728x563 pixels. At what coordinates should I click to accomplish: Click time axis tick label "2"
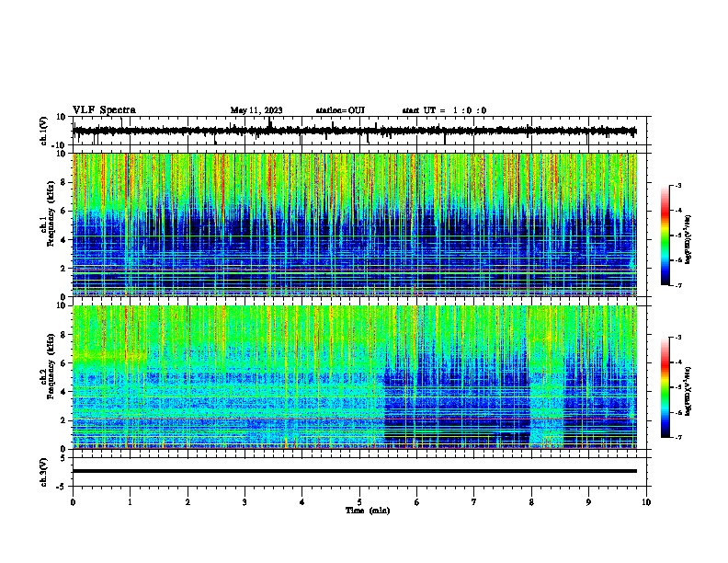(x=188, y=502)
